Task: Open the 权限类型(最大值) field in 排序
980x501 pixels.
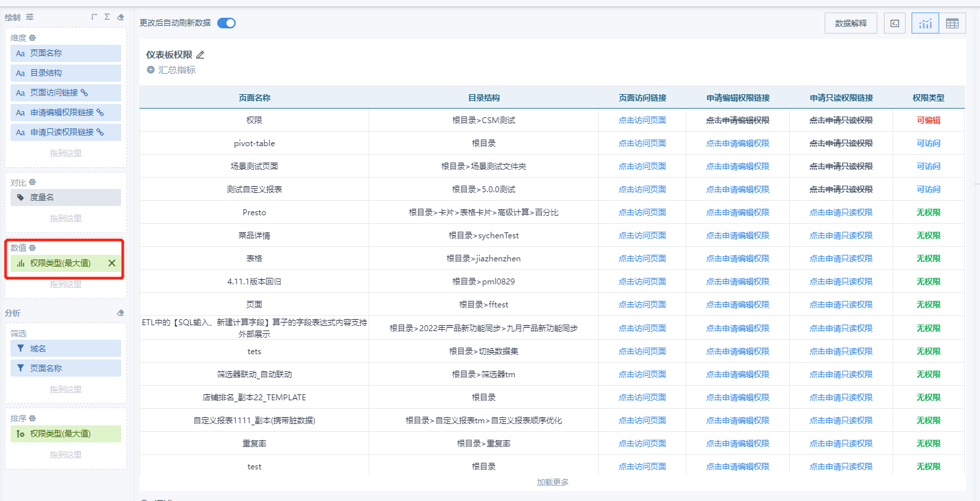Action: 66,434
